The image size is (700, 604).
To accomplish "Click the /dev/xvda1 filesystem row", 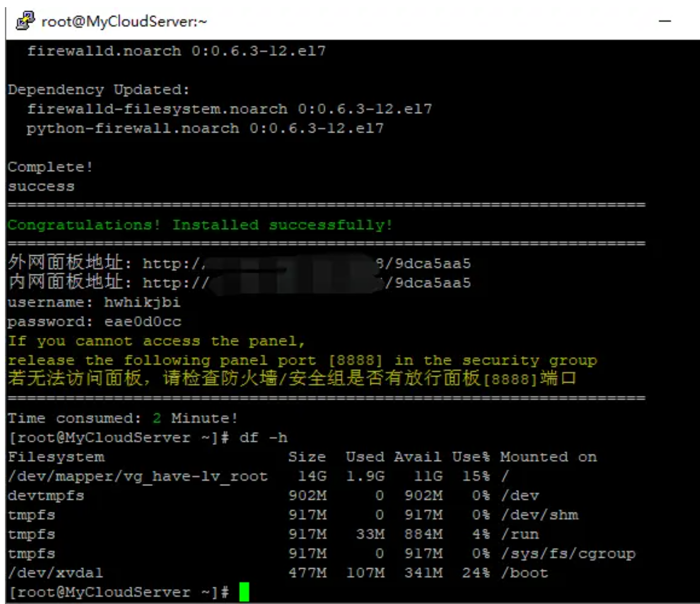I will [x=55, y=573].
